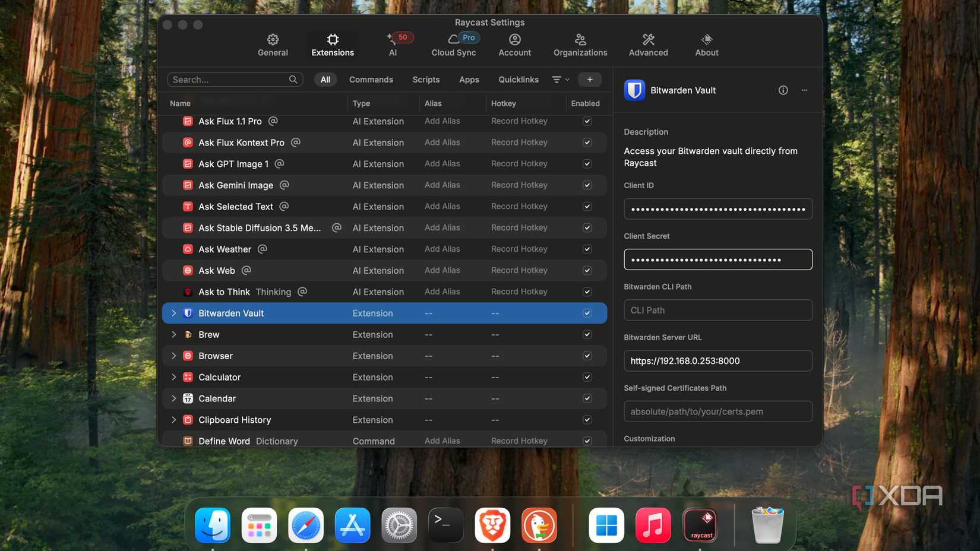
Task: Toggle Ask Weather enabled checkbox
Action: (587, 249)
